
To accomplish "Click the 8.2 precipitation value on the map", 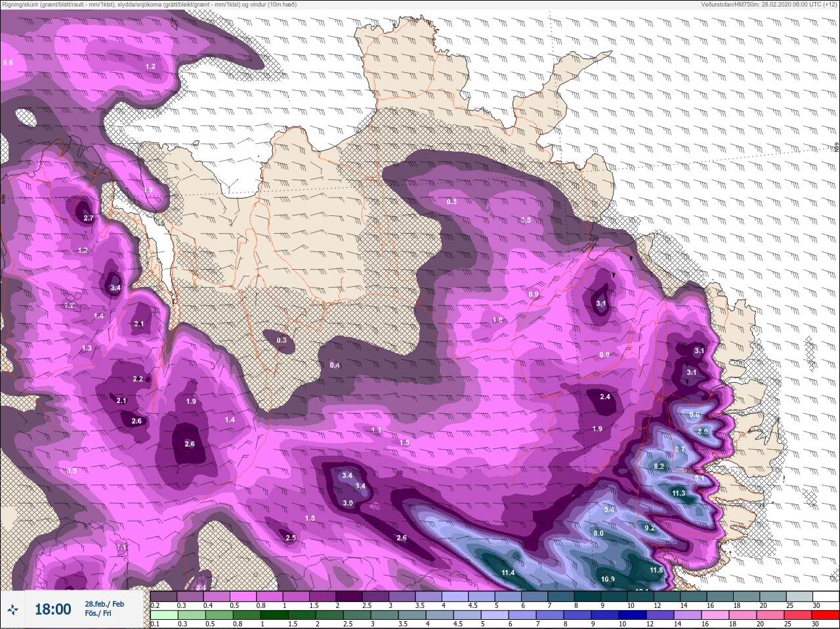I will coord(660,466).
